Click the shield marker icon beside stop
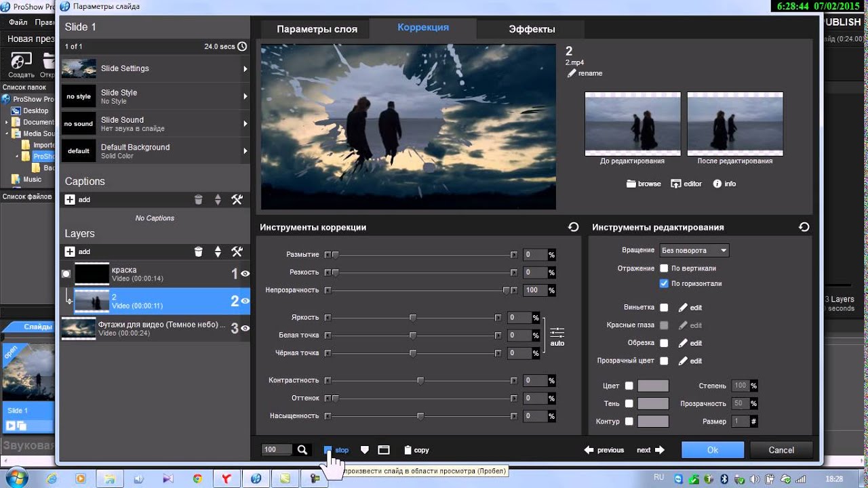This screenshot has width=868, height=488. [365, 450]
